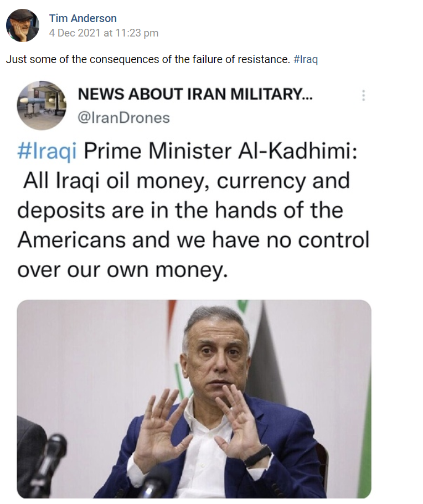
Task: Click the words "Prime Minister Al-Kadhimi"
Action: (220, 152)
